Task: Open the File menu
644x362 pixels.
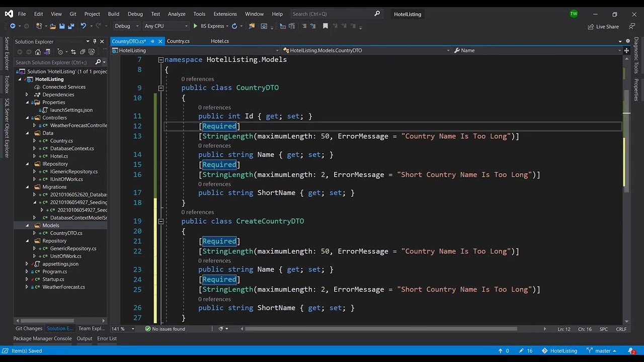Action: (22, 14)
